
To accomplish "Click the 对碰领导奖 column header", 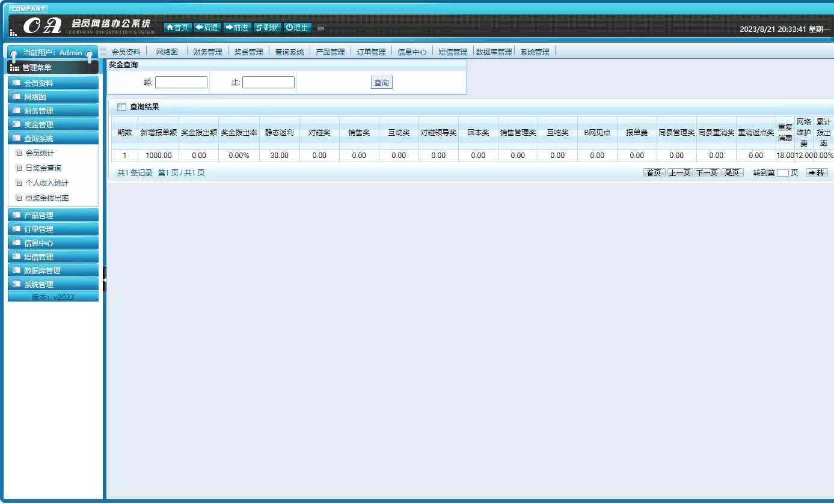I will point(438,133).
